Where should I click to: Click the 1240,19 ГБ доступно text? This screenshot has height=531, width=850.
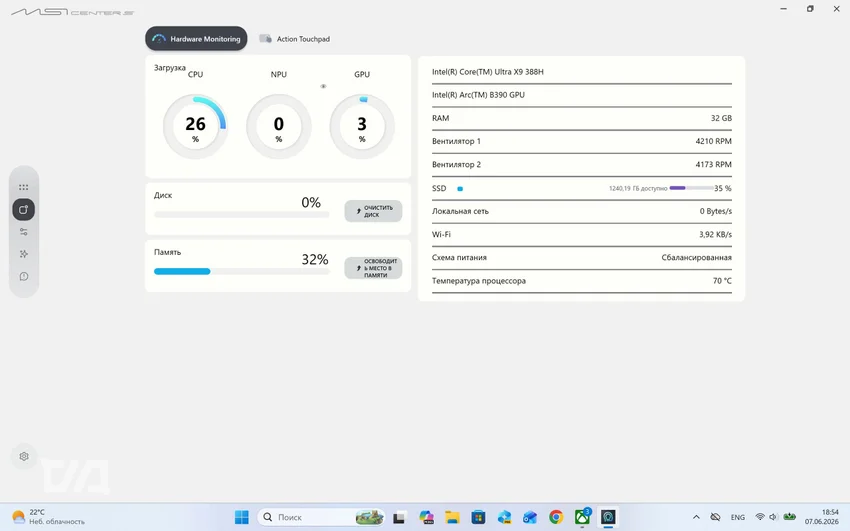(638, 189)
